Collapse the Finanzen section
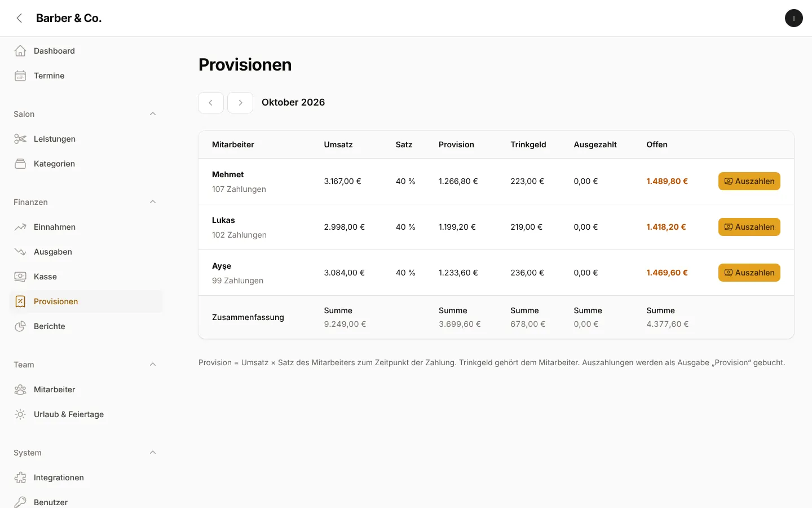812x508 pixels. pyautogui.click(x=153, y=202)
